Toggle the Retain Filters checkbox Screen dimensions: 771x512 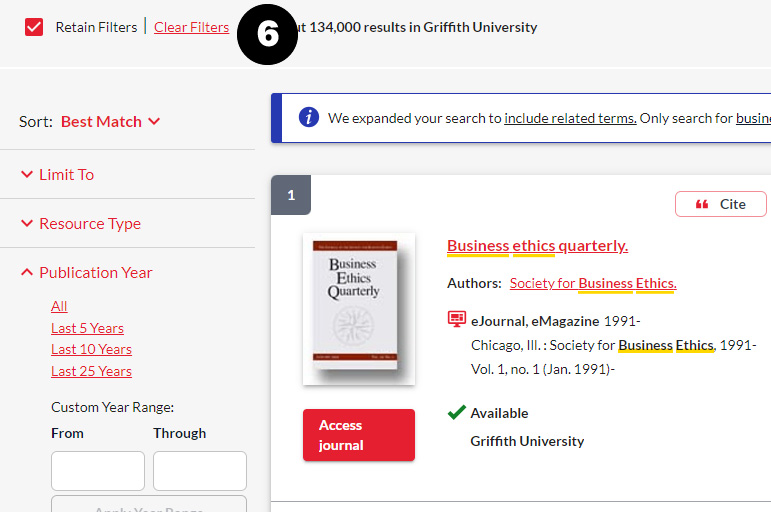click(35, 27)
